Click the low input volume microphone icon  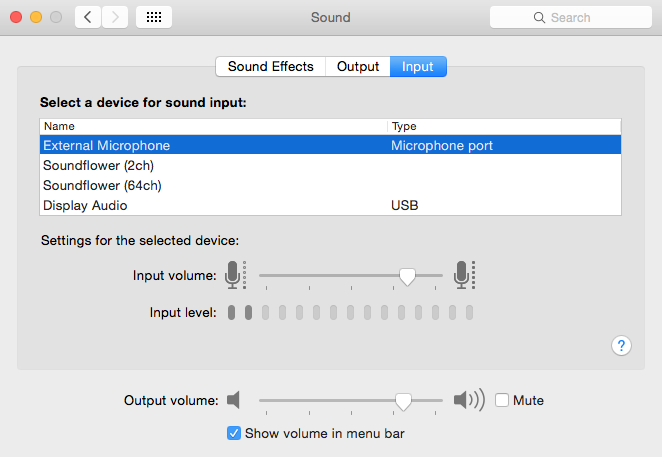[235, 274]
